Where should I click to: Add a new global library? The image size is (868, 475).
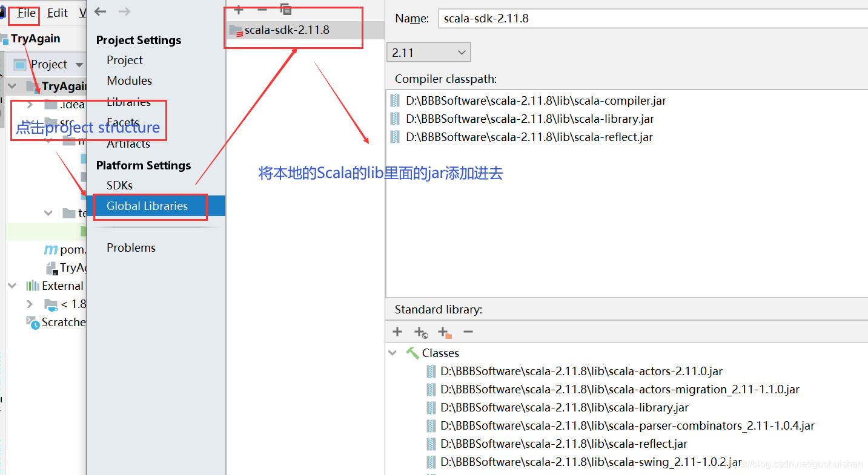click(x=239, y=9)
